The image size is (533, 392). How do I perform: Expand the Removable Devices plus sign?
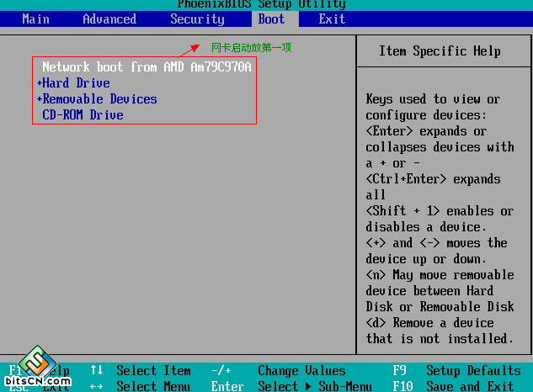pos(39,99)
